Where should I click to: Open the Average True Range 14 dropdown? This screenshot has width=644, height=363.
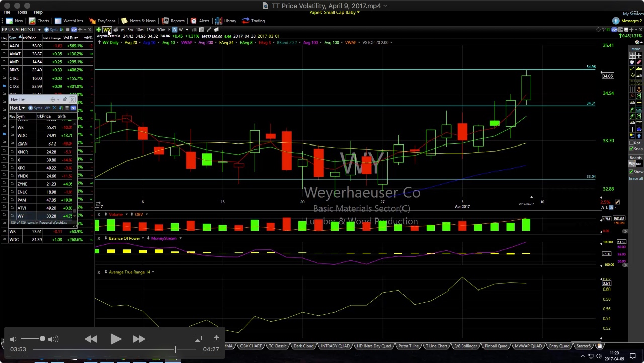click(153, 272)
